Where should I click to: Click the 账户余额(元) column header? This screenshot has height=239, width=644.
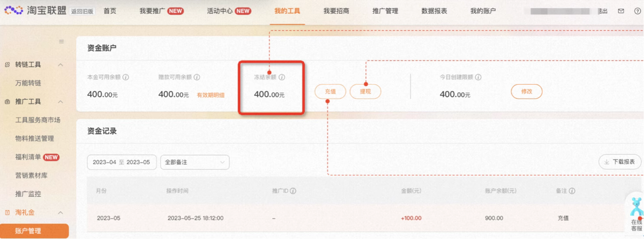pos(501,191)
